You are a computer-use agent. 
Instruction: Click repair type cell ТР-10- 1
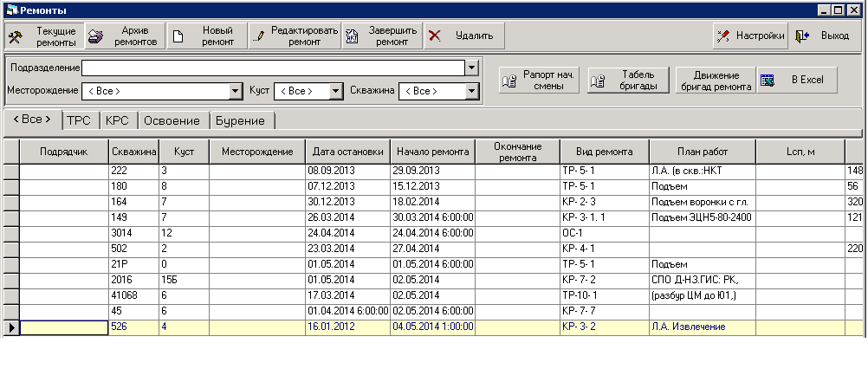pos(605,296)
